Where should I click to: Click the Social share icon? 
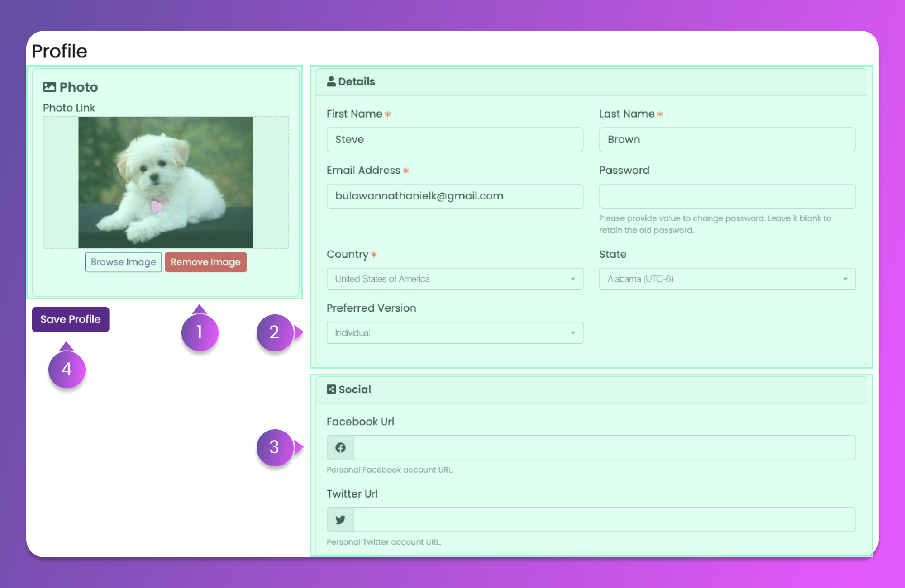[331, 389]
